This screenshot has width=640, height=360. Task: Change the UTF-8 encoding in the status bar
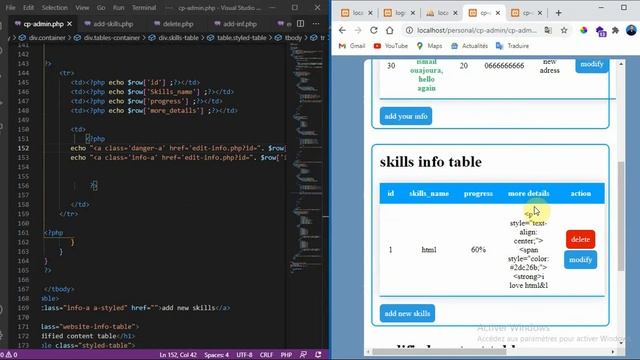(x=244, y=355)
